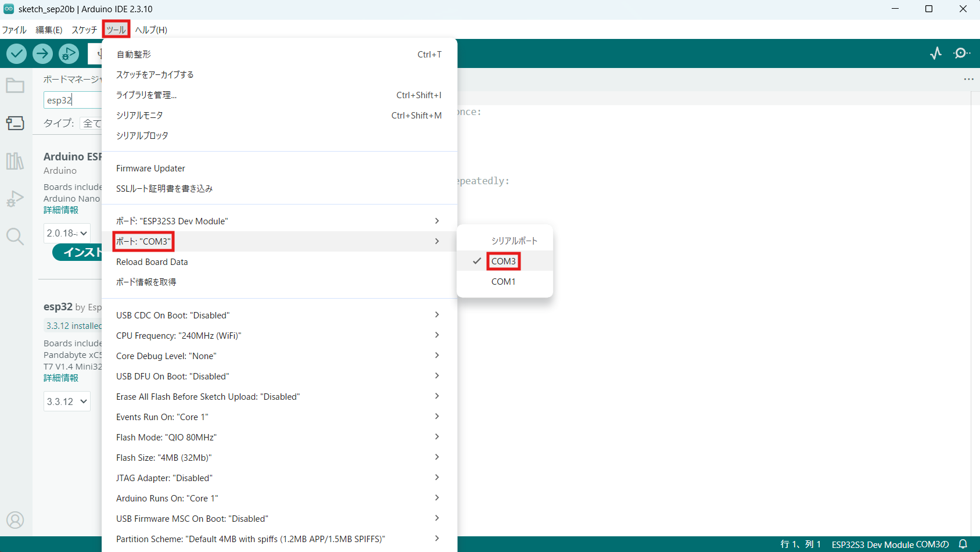Screen dimensions: 980x552
Task: Click the three-dots editor options icon
Action: click(968, 79)
